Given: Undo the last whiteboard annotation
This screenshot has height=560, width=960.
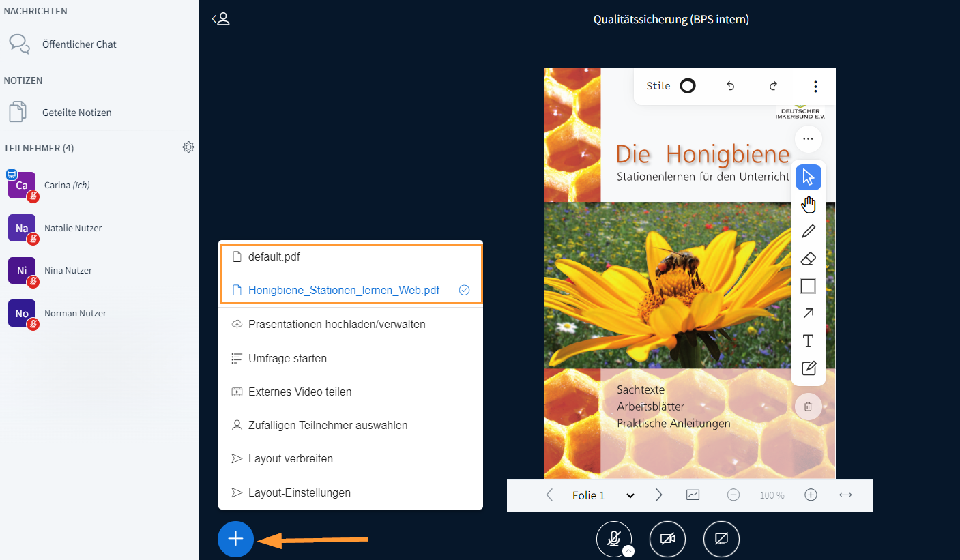Looking at the screenshot, I should click(x=729, y=86).
